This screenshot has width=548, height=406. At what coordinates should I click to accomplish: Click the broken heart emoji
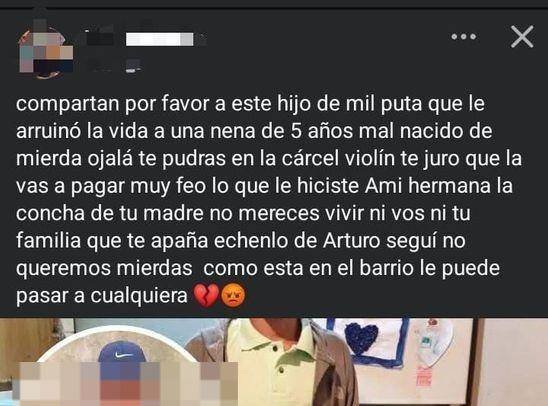point(206,296)
